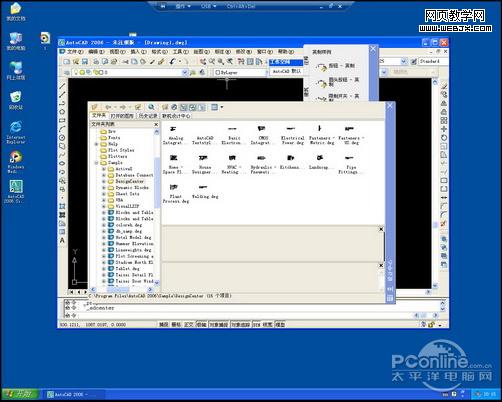Expand the Dynamic Blocks folder node
This screenshot has width=502, height=402.
click(x=104, y=188)
